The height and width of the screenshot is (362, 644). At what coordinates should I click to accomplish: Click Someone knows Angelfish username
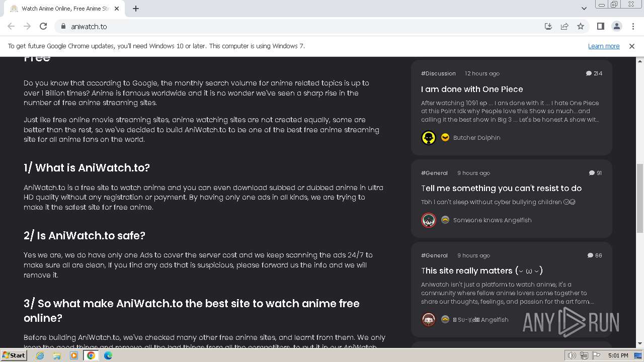tap(492, 220)
